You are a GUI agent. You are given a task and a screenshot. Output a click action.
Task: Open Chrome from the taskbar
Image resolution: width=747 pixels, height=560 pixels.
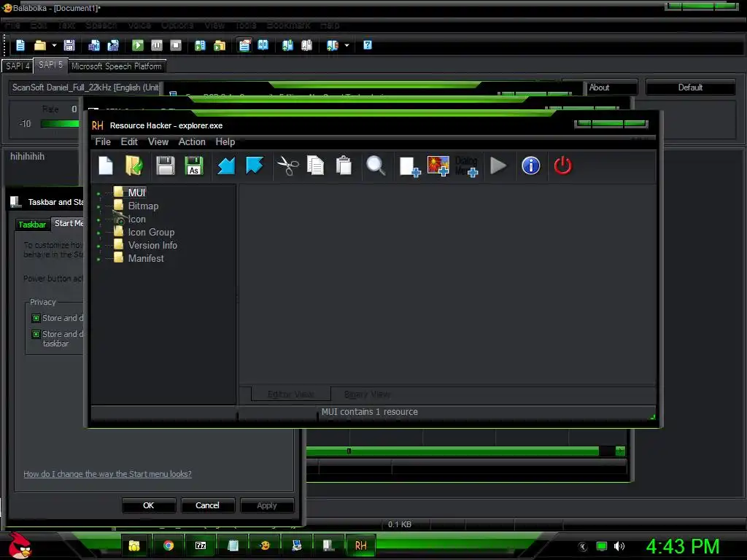169,545
